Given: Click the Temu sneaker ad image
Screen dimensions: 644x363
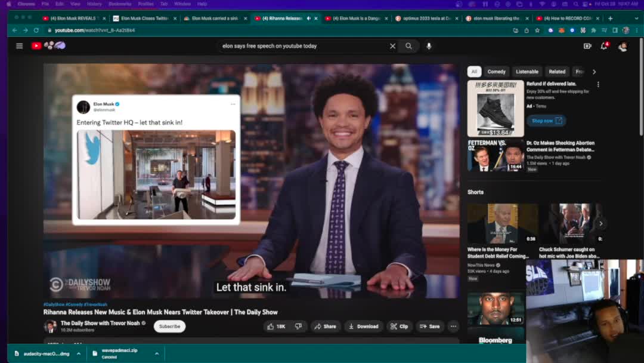Looking at the screenshot, I should click(496, 109).
